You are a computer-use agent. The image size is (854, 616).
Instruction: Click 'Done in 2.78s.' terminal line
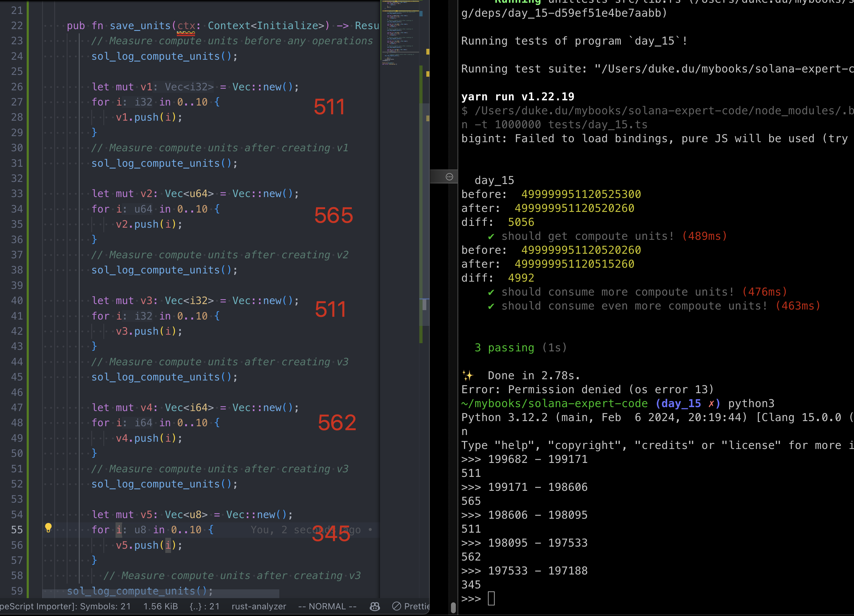pyautogui.click(x=534, y=376)
